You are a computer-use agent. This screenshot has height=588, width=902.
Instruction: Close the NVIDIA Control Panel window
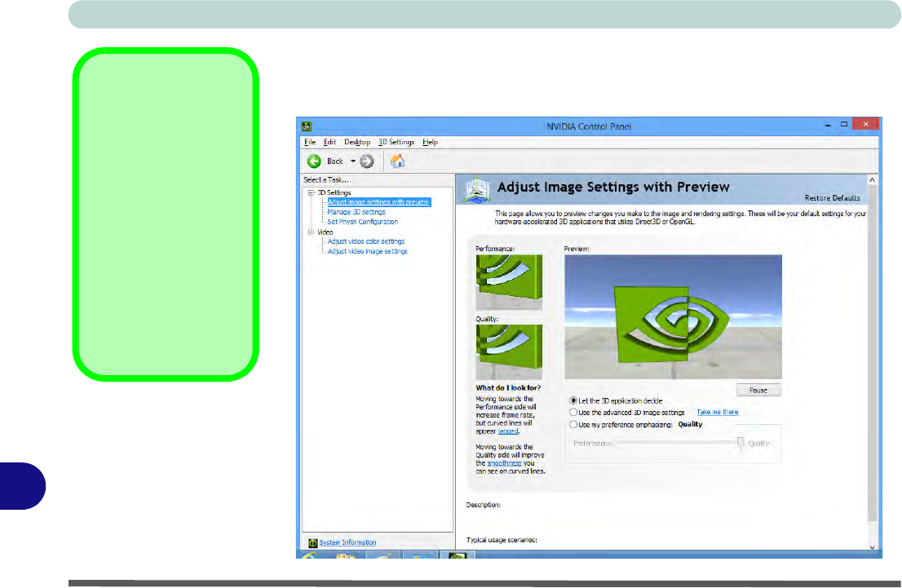point(865,124)
